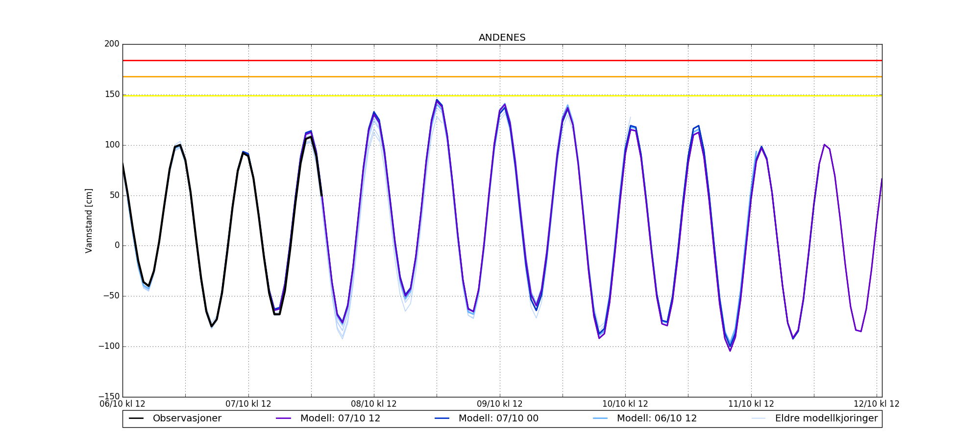Select the Modell: 07/10 00 legend label
The height and width of the screenshot is (441, 980).
pyautogui.click(x=498, y=418)
